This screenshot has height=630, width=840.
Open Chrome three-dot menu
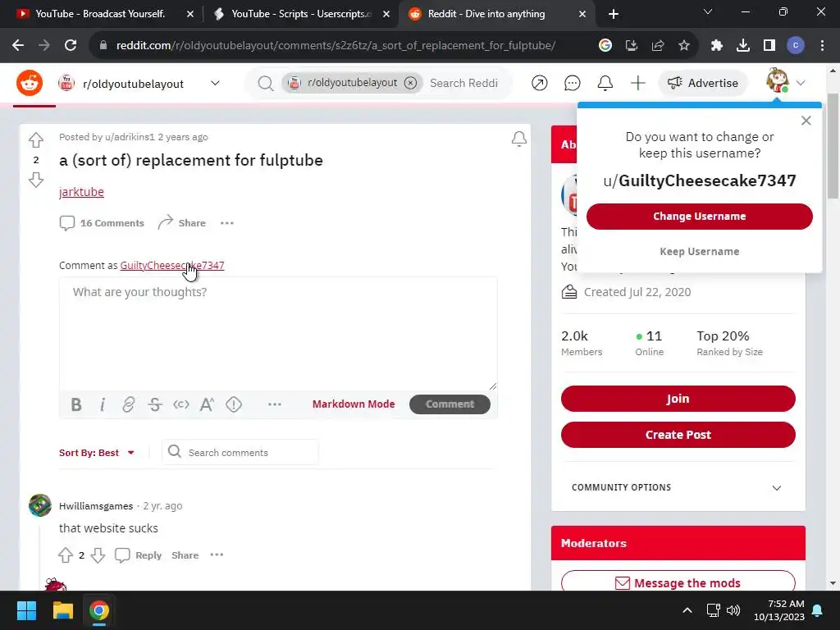pyautogui.click(x=822, y=46)
